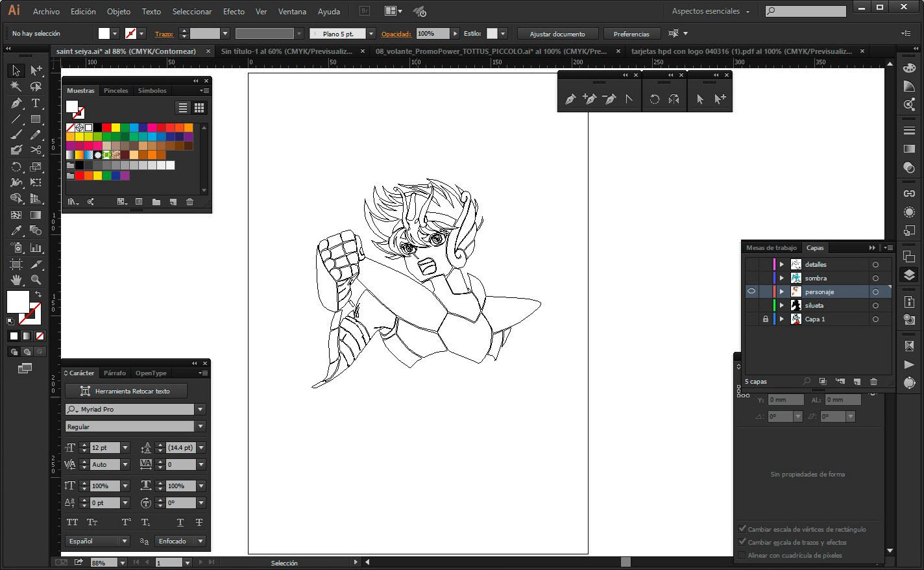Image resolution: width=924 pixels, height=570 pixels.
Task: Open the Myriad Pro font family dropdown
Action: click(x=201, y=409)
